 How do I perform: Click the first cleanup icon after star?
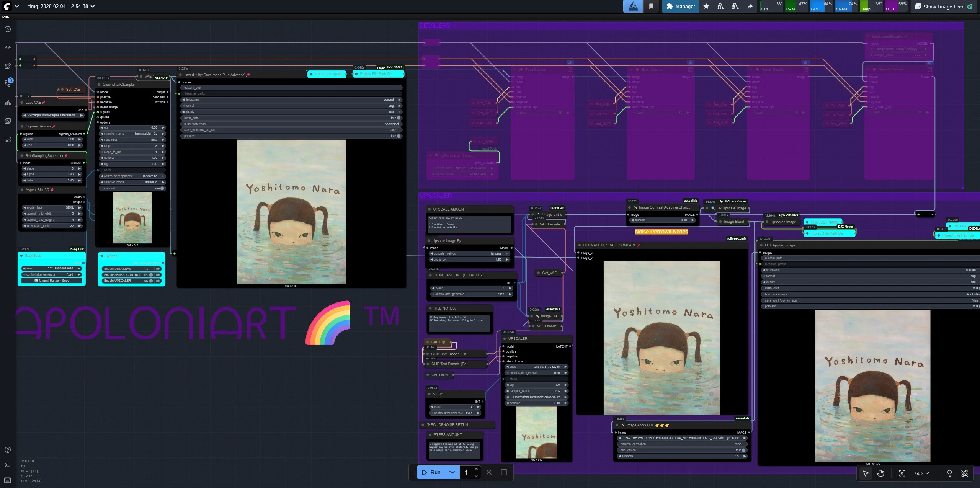click(720, 7)
